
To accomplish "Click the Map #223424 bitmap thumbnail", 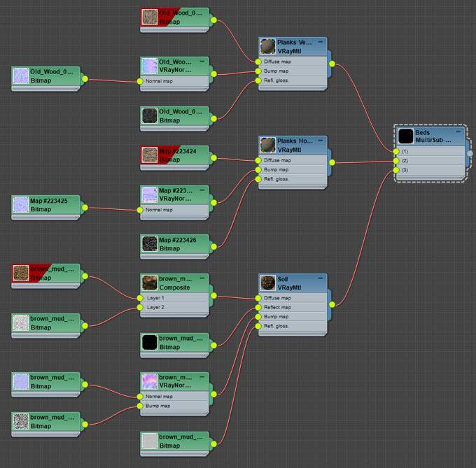I will pyautogui.click(x=149, y=155).
